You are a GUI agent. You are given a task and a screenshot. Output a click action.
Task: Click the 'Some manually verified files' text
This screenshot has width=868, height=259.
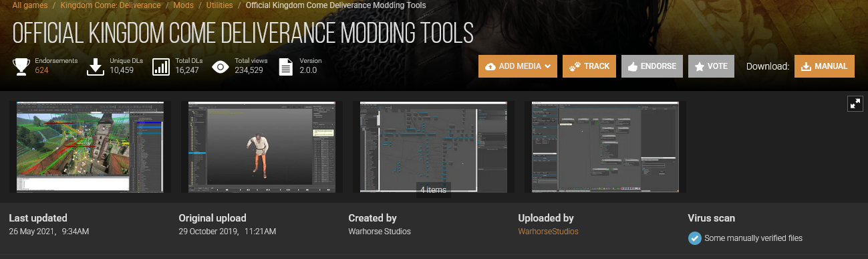[753, 238]
